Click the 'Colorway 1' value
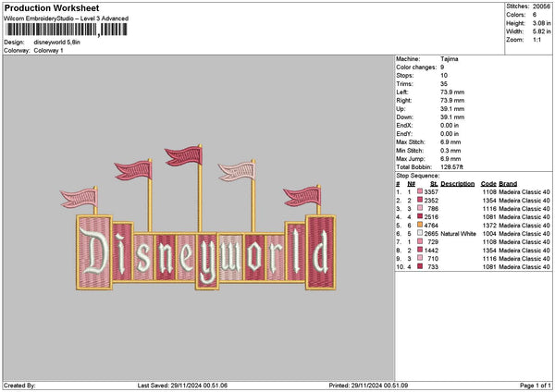The width and height of the screenshot is (555, 392). pos(48,51)
